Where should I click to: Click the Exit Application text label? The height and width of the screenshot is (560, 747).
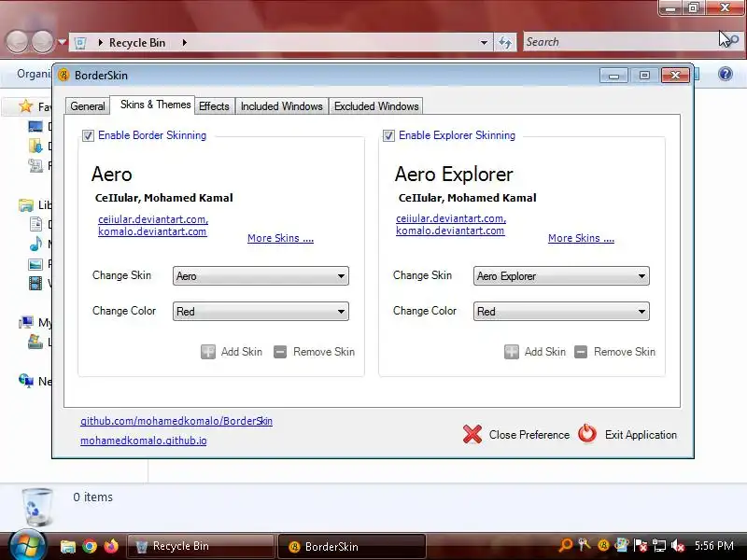pyautogui.click(x=641, y=435)
